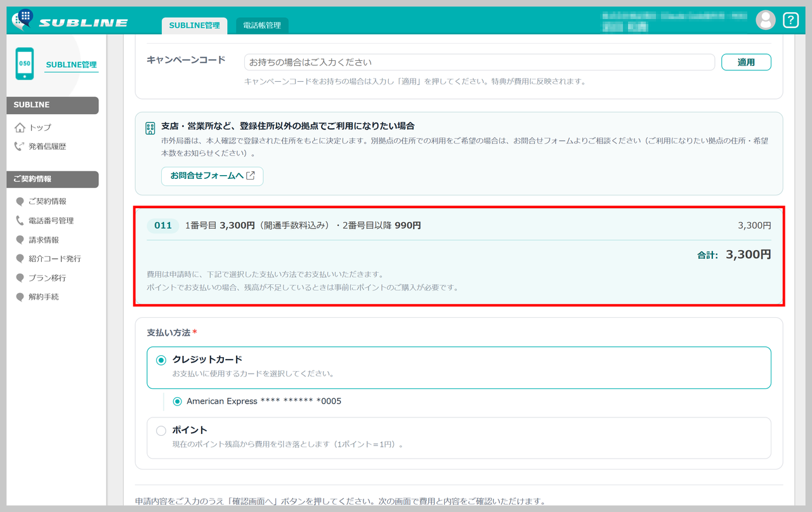812x512 pixels.
Task: Click the home icon beside トップ
Action: [20, 128]
